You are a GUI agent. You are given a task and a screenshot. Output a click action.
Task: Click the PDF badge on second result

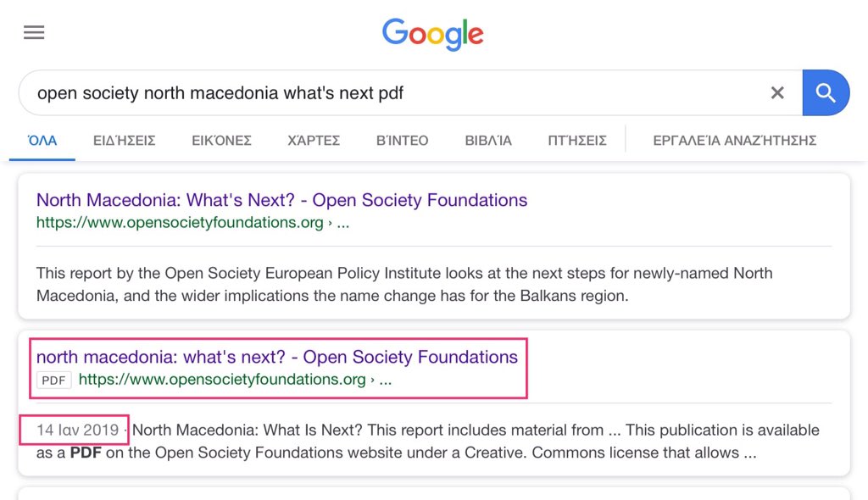(54, 381)
